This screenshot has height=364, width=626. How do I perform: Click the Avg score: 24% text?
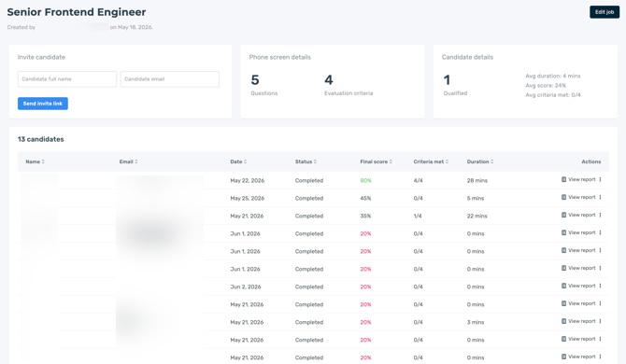pos(546,85)
